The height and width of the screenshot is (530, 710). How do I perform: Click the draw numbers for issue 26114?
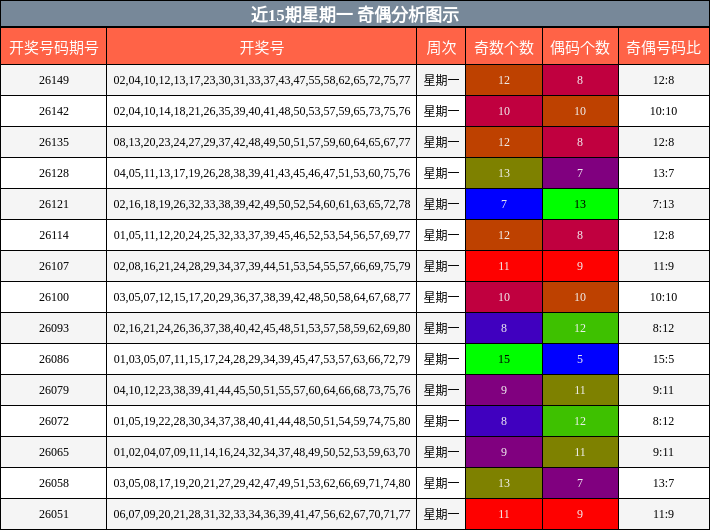click(x=262, y=235)
